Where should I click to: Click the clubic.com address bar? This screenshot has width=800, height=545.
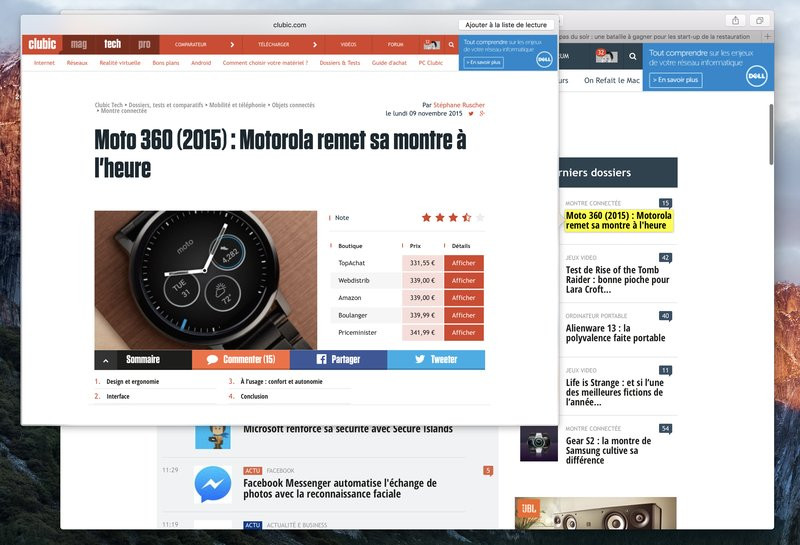point(290,24)
